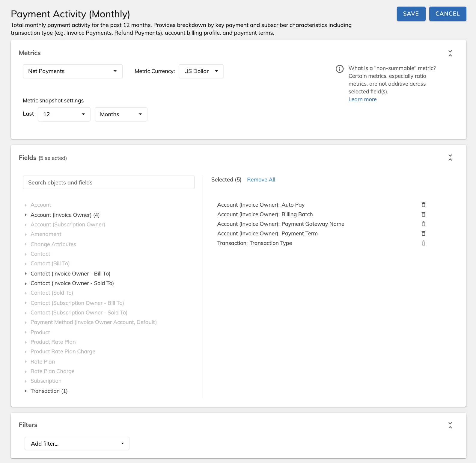The height and width of the screenshot is (463, 476).
Task: Open the Metric Currency US Dollar dropdown
Action: coord(201,71)
